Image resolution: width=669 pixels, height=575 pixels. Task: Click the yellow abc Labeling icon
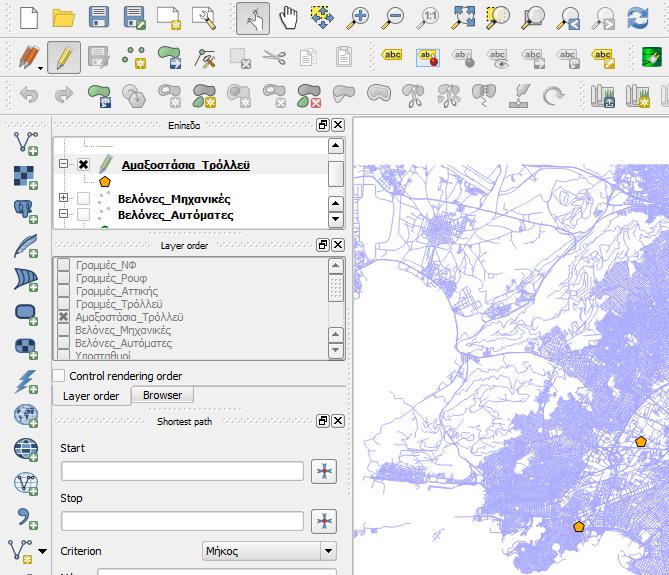[x=392, y=55]
